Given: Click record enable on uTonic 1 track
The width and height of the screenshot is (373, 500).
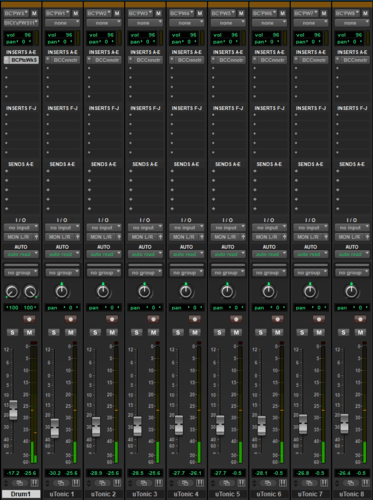Looking at the screenshot, I should point(70,319).
